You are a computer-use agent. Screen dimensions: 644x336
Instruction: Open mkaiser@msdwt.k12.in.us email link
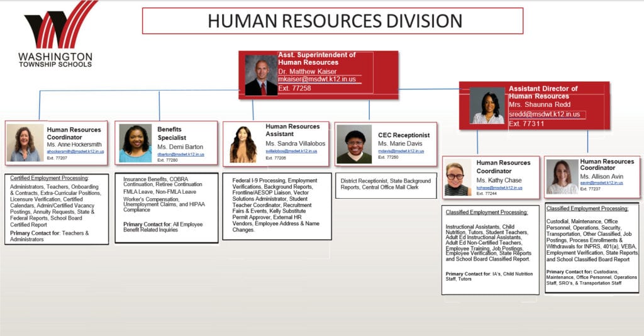[x=317, y=79]
